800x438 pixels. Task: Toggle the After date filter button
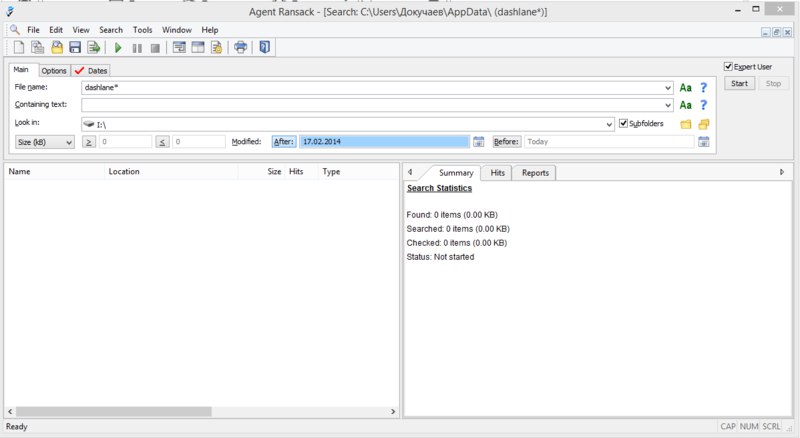point(284,142)
